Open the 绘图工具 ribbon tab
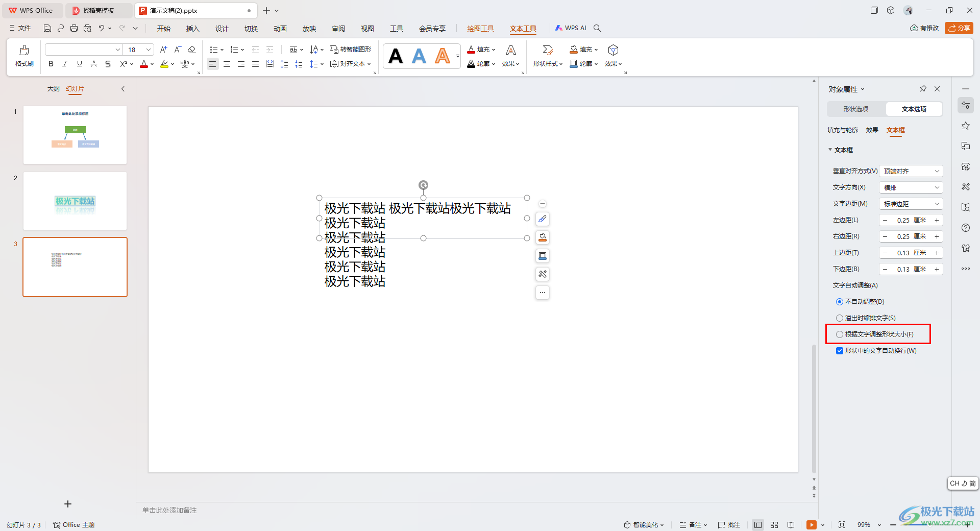 (x=480, y=29)
